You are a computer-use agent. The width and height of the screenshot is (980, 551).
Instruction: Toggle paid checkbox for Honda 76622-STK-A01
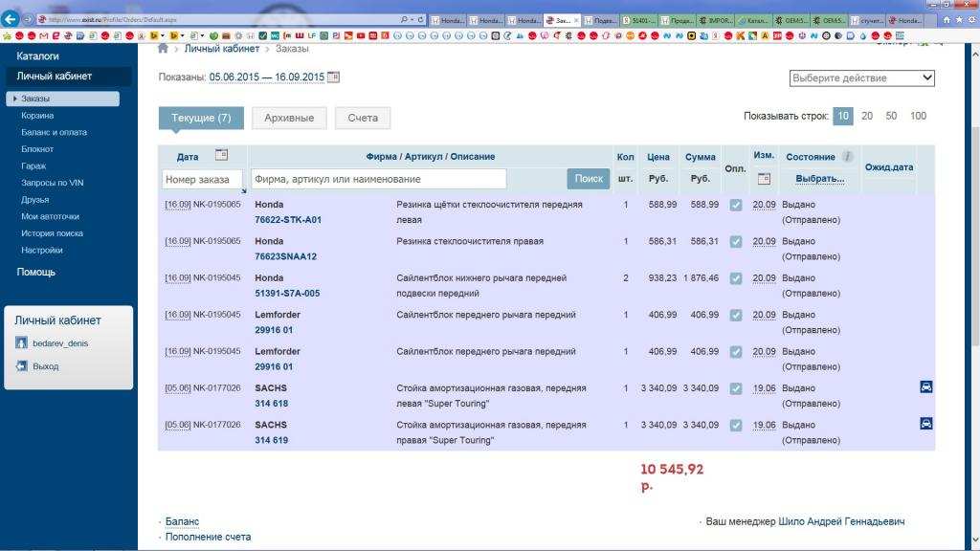(x=735, y=206)
